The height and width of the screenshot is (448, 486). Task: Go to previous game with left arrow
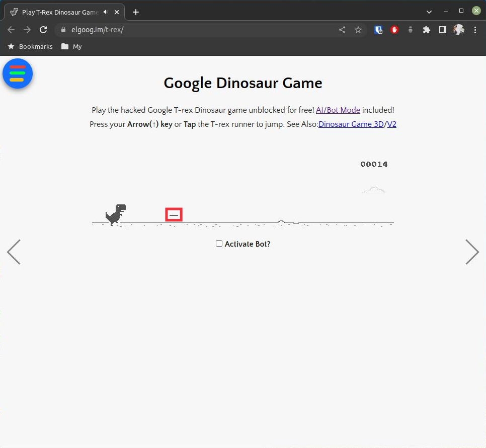14,252
